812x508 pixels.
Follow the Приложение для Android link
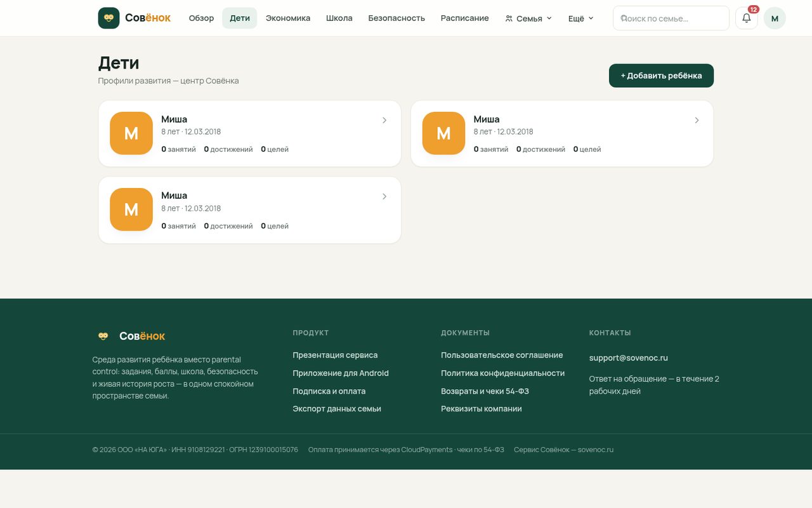(341, 373)
